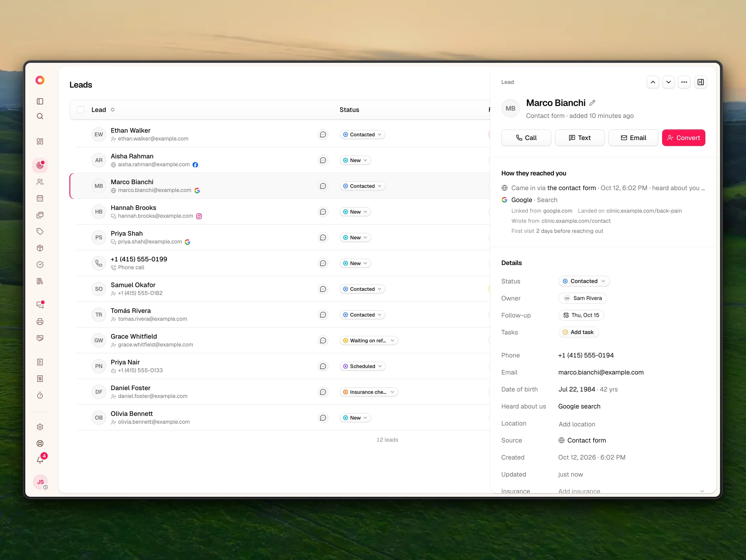Check the select-all leads checkbox
The height and width of the screenshot is (560, 746).
click(x=80, y=110)
